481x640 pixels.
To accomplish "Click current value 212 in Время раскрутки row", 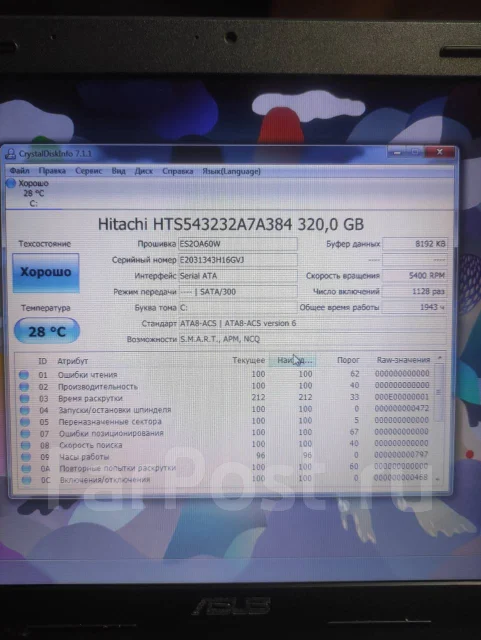I will [x=258, y=397].
